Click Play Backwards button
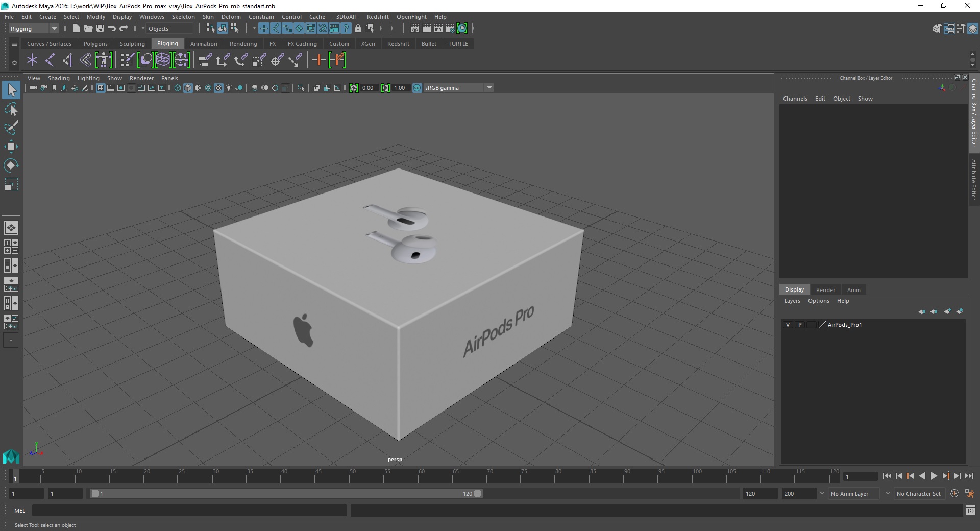This screenshot has width=980, height=531. click(922, 476)
